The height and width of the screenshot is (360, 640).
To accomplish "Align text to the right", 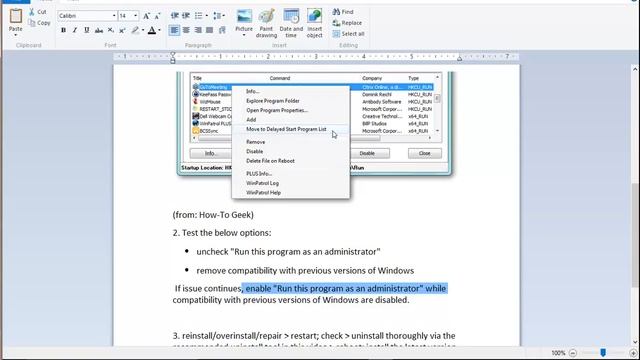I will pos(198,30).
